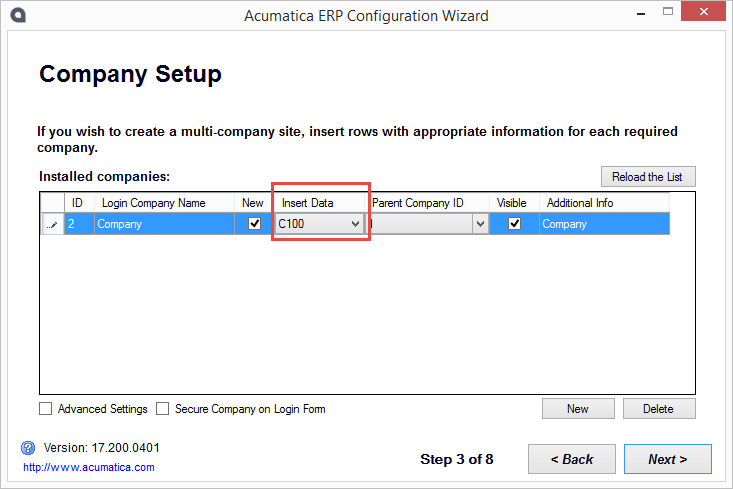Click the Reload the List button

[648, 177]
